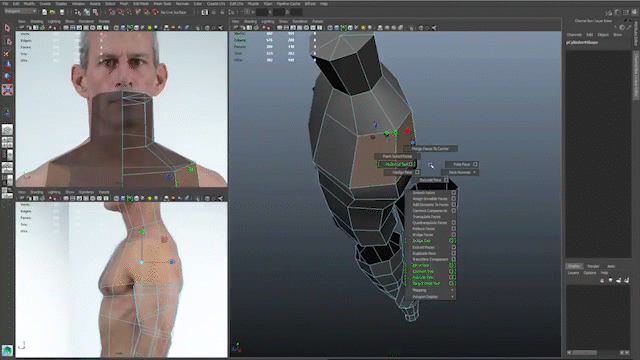Switch to the Anim layer tab
Image resolution: width=640 pixels, height=360 pixels.
pyautogui.click(x=611, y=266)
